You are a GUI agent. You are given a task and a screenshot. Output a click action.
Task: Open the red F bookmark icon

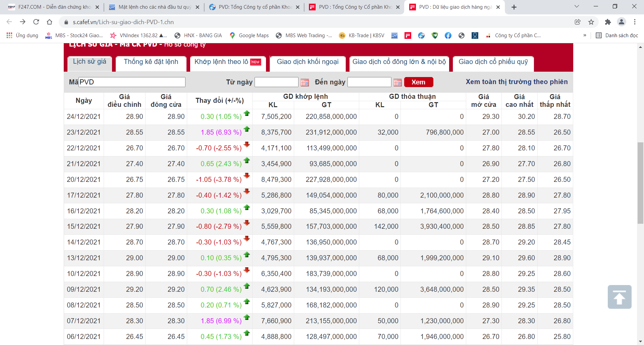click(408, 36)
